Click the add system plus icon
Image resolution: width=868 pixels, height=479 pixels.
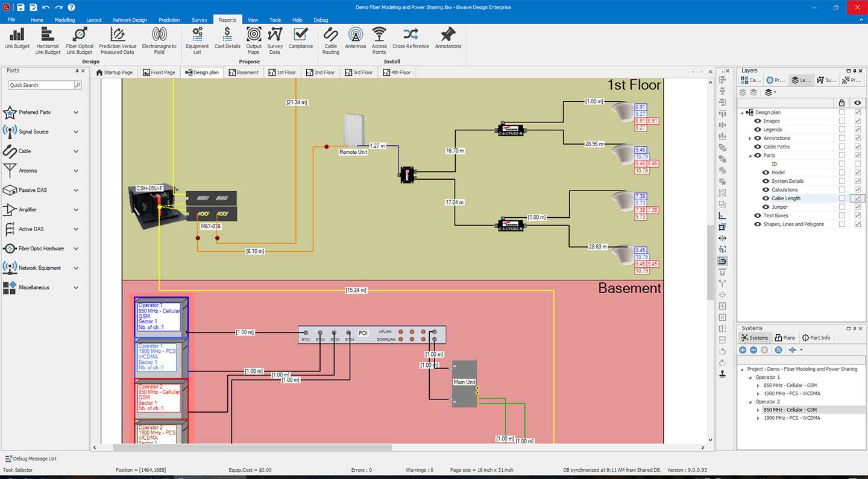tap(743, 350)
